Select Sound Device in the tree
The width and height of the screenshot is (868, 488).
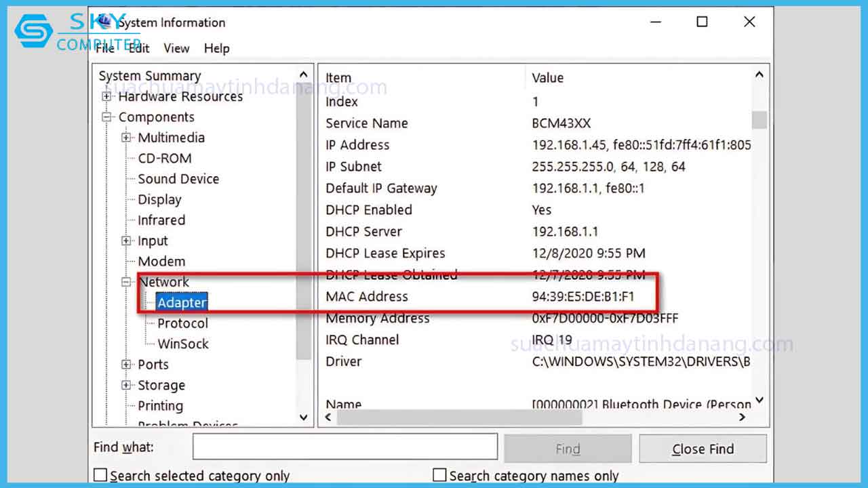pyautogui.click(x=178, y=179)
